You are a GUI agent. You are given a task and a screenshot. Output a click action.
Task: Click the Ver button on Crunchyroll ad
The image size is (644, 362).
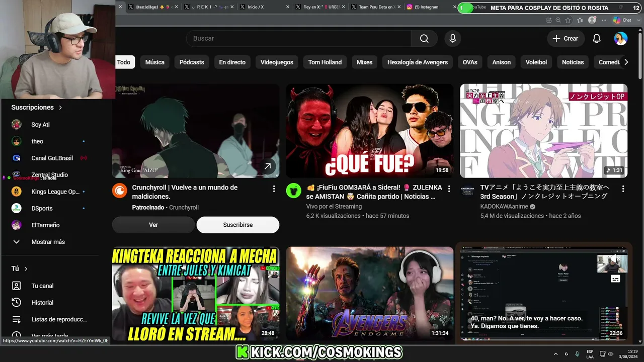click(x=153, y=225)
